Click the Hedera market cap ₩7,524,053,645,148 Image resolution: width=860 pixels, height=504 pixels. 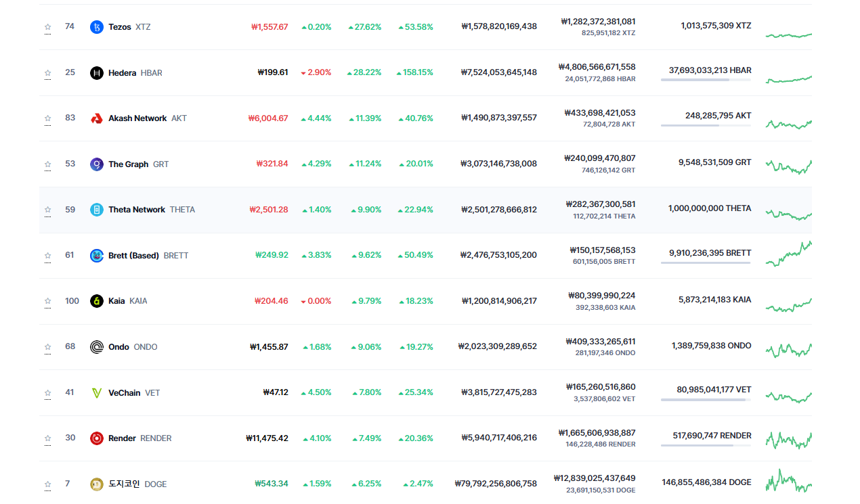[499, 73]
